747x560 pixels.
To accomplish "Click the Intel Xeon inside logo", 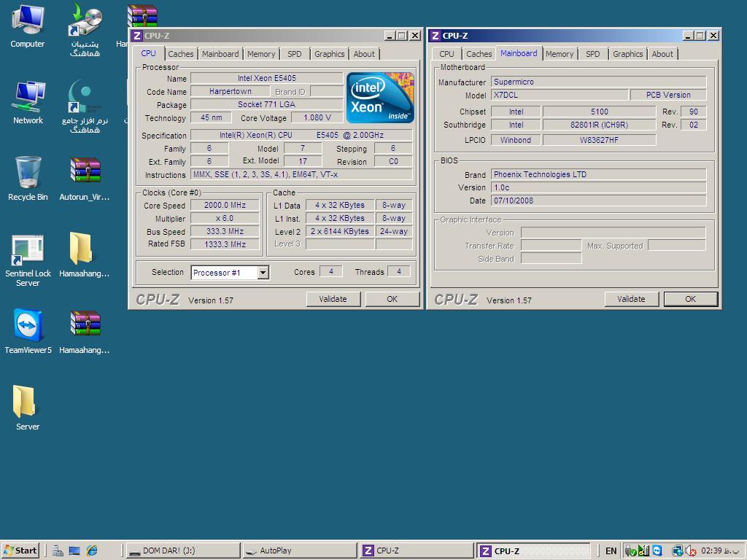I will click(x=379, y=98).
